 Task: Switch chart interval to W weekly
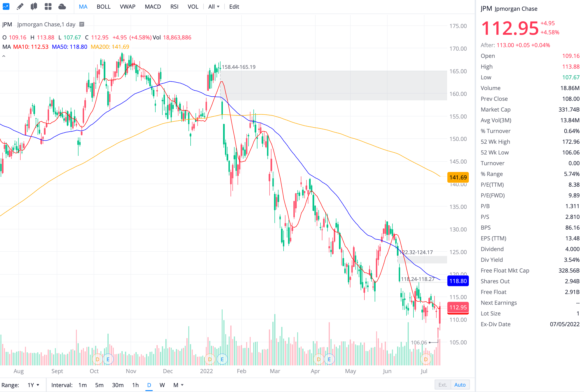coord(162,385)
